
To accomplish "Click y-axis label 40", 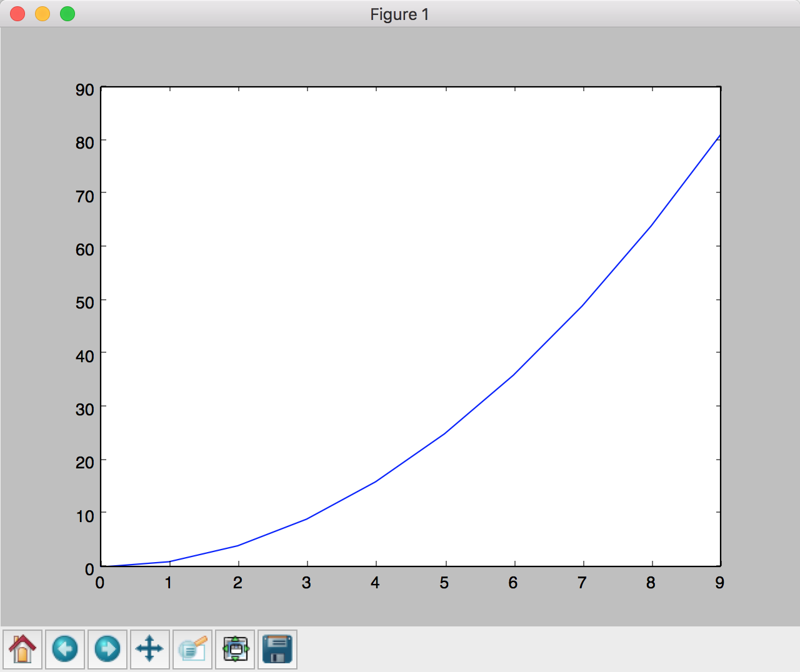I will click(x=84, y=356).
